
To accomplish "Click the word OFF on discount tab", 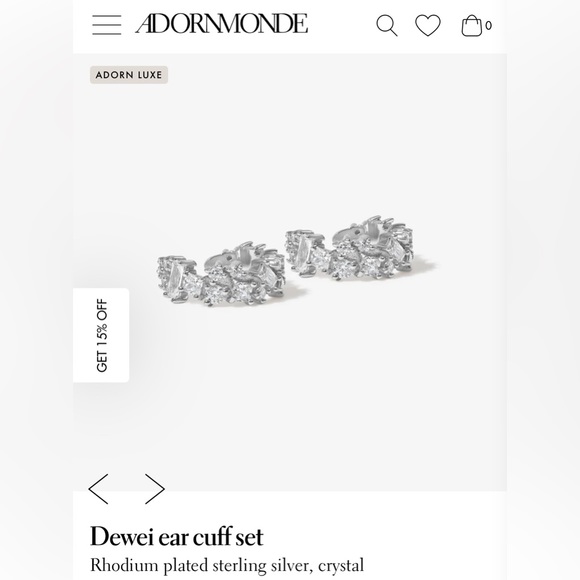I will click(102, 309).
